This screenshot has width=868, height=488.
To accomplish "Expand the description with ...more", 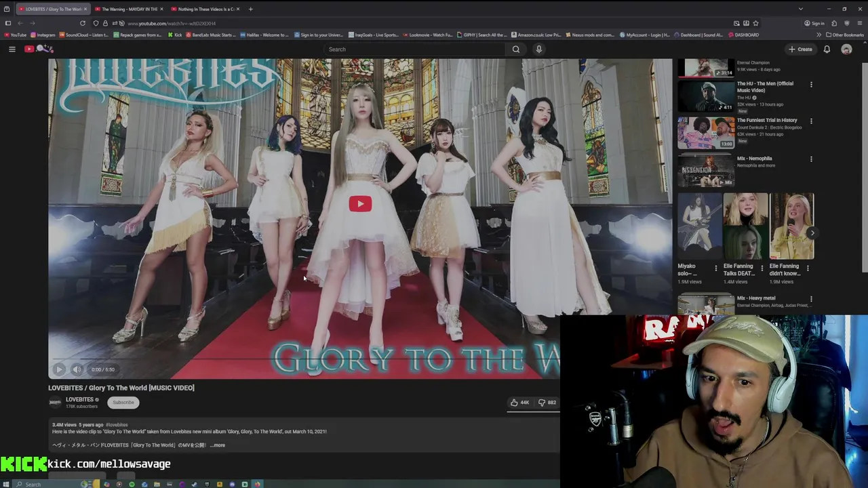I will pyautogui.click(x=217, y=445).
